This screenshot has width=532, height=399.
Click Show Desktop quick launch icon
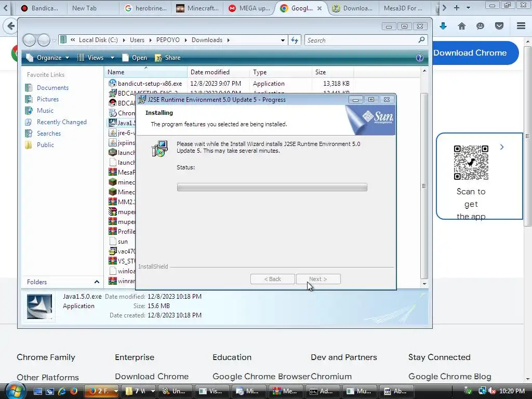point(37,391)
